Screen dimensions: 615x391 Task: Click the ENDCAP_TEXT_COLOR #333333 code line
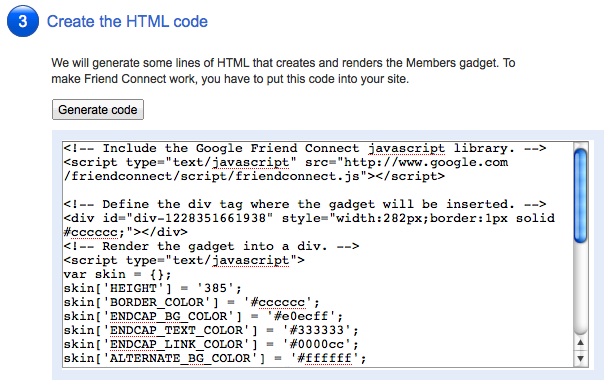211,330
